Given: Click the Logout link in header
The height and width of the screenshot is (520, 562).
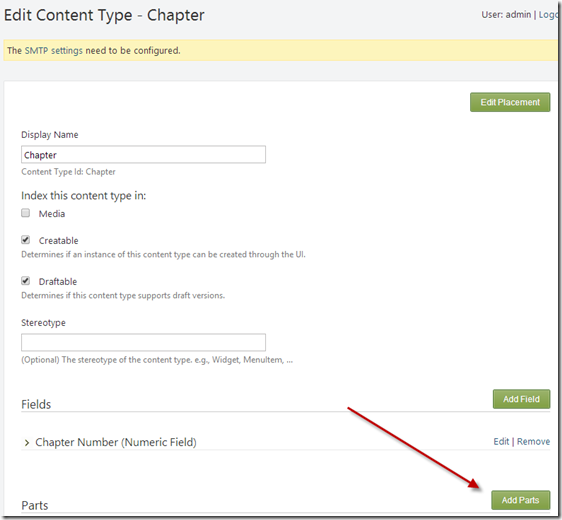Looking at the screenshot, I should click(x=548, y=15).
